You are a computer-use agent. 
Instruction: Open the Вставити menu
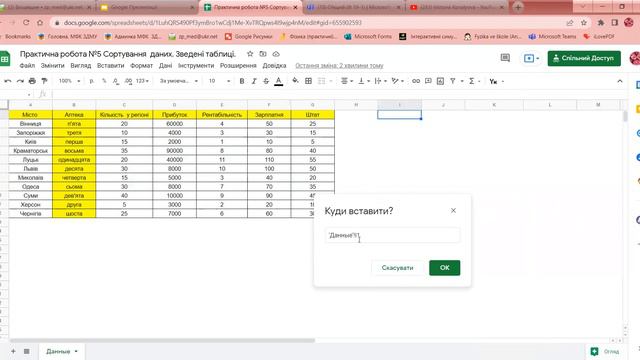click(x=110, y=65)
